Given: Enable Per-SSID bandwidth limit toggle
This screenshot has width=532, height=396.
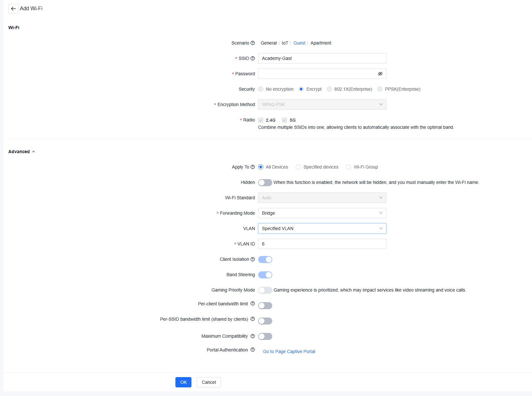Looking at the screenshot, I should point(265,321).
